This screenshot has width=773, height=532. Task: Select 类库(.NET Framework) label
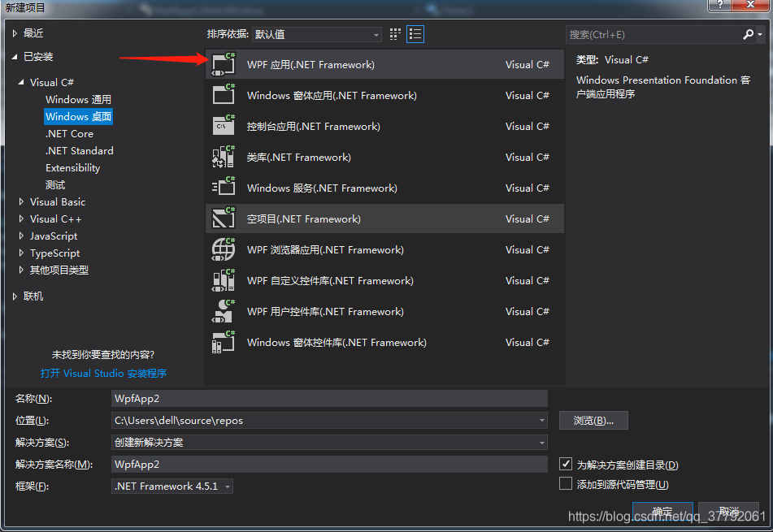click(299, 157)
